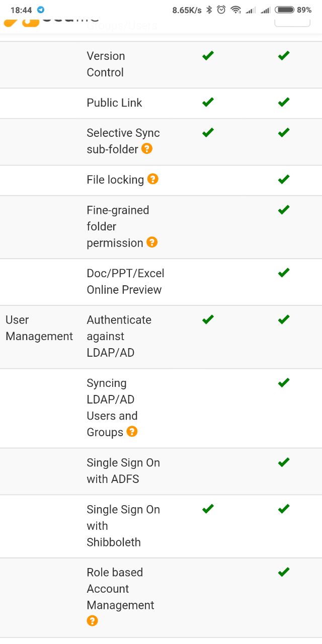Click first checkmark in Shibboleth row

[208, 509]
